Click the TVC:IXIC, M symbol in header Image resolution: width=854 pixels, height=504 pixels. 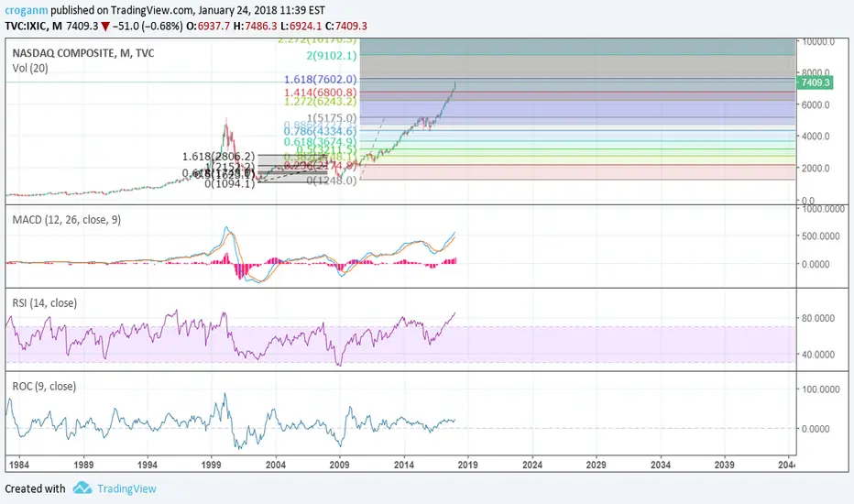tap(33, 27)
